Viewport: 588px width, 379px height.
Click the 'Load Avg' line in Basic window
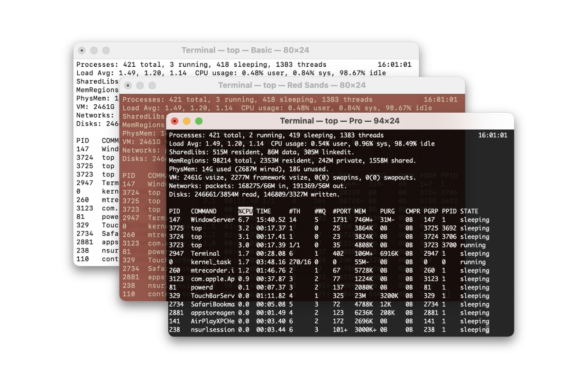231,73
